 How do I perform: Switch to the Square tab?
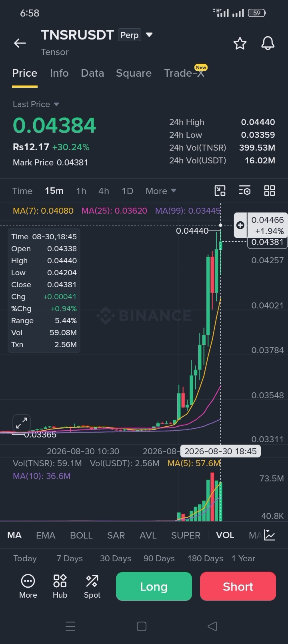(x=134, y=73)
